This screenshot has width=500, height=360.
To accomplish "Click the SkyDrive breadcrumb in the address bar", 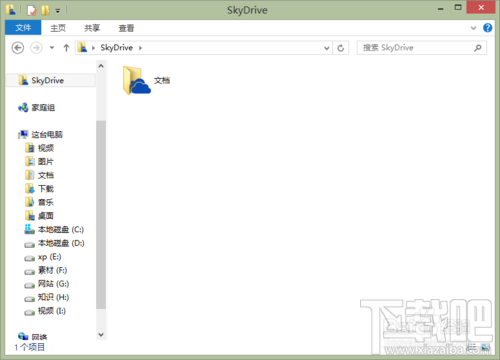I will point(117,48).
